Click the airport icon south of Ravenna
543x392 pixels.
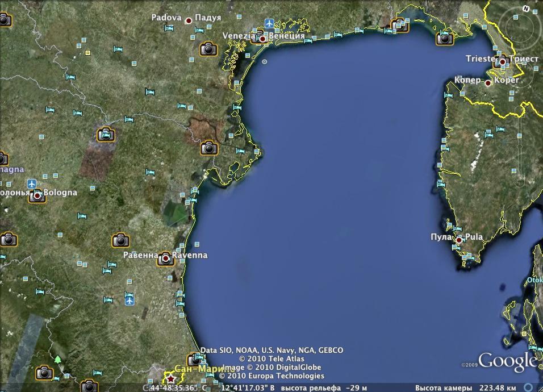tap(130, 299)
